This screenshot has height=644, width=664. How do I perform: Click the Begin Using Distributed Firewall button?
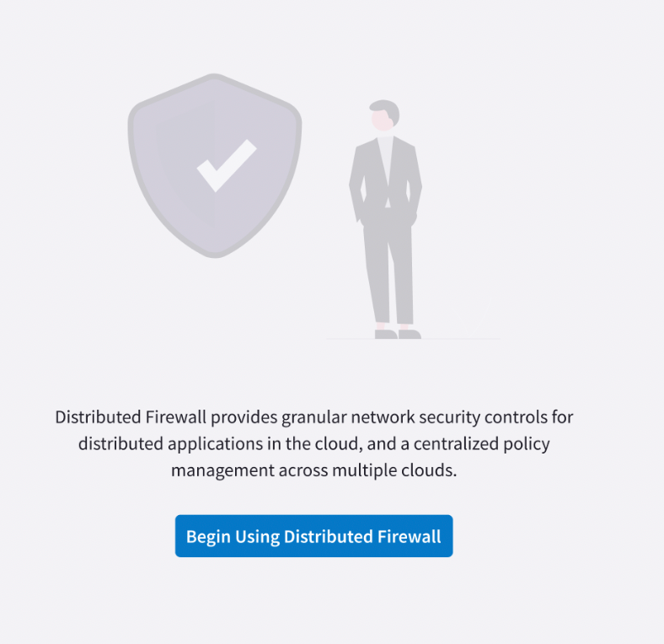click(x=313, y=536)
